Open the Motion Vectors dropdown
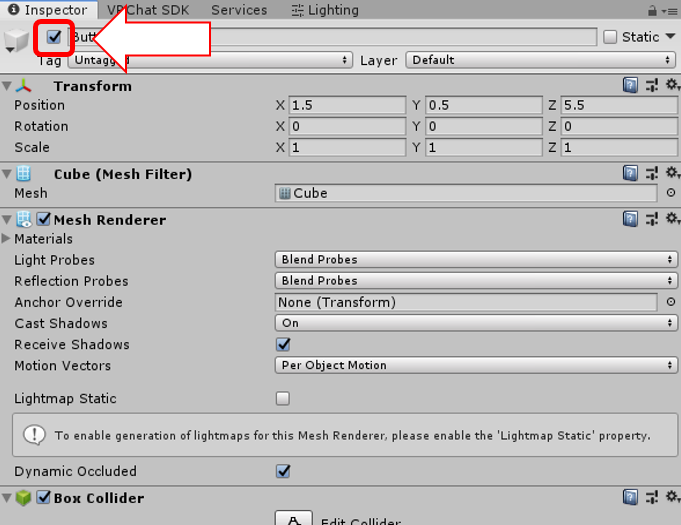Screen dimensions: 681x525 click(476, 365)
